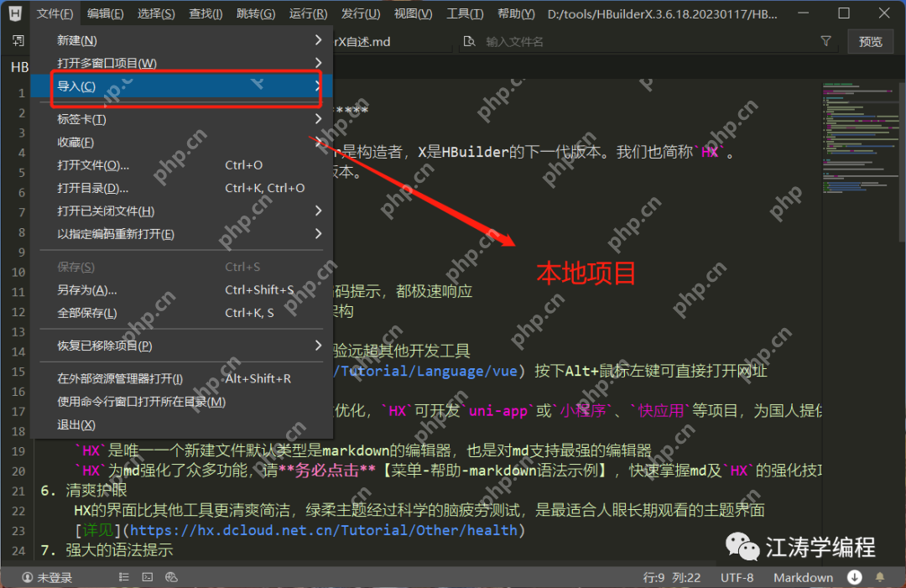The image size is (906, 588).
Task: Click the user icon next to 未登录
Action: [x=27, y=577]
